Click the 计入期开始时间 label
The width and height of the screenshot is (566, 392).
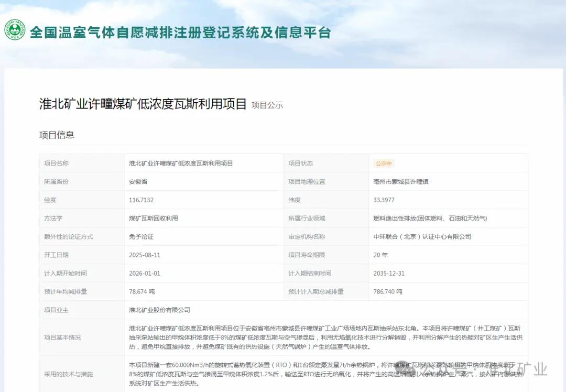click(x=66, y=273)
